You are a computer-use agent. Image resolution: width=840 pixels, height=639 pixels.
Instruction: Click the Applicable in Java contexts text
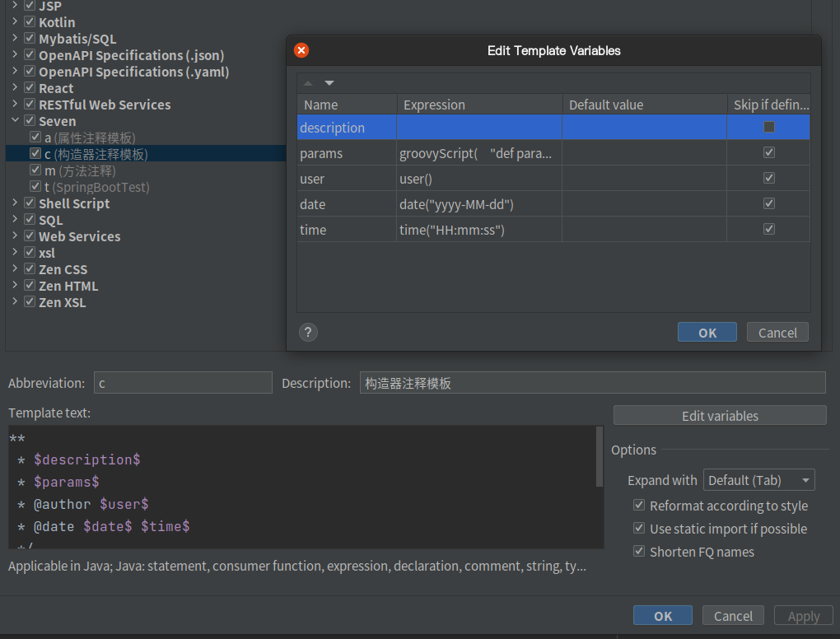296,566
